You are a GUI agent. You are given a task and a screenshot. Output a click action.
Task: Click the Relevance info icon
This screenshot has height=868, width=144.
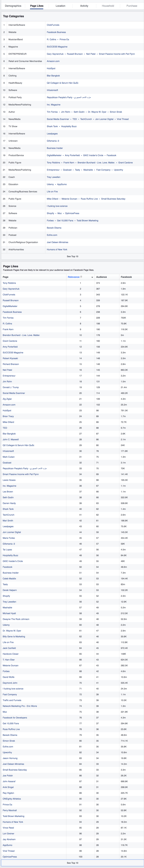[x=81, y=277]
